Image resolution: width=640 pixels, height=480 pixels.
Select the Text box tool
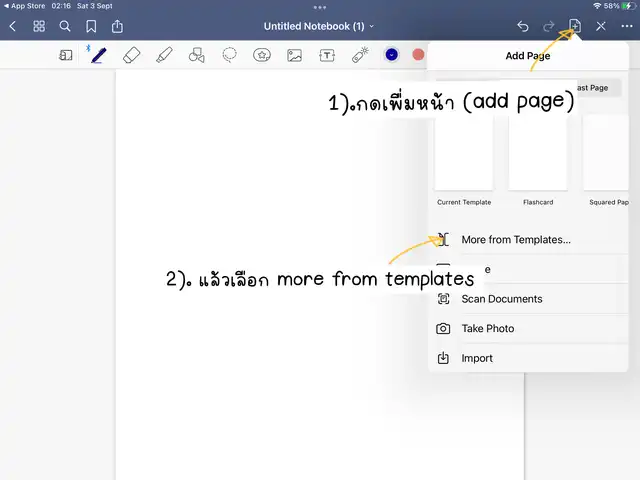(326, 55)
